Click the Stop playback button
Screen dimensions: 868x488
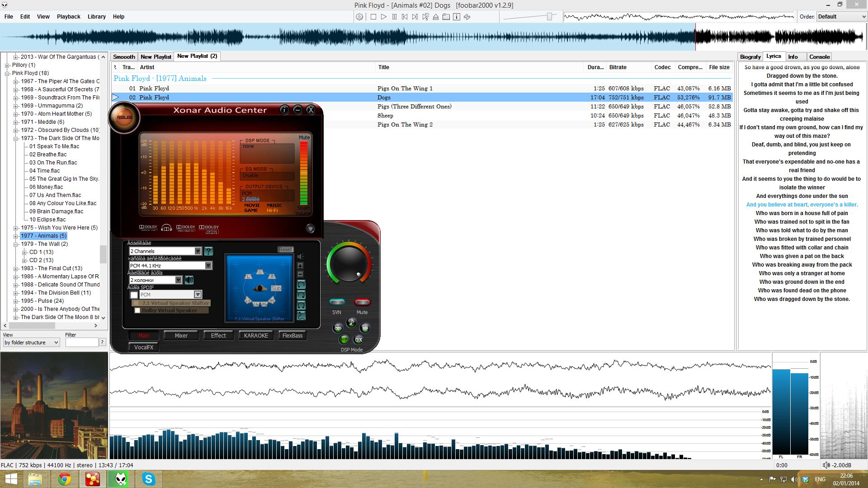(373, 17)
